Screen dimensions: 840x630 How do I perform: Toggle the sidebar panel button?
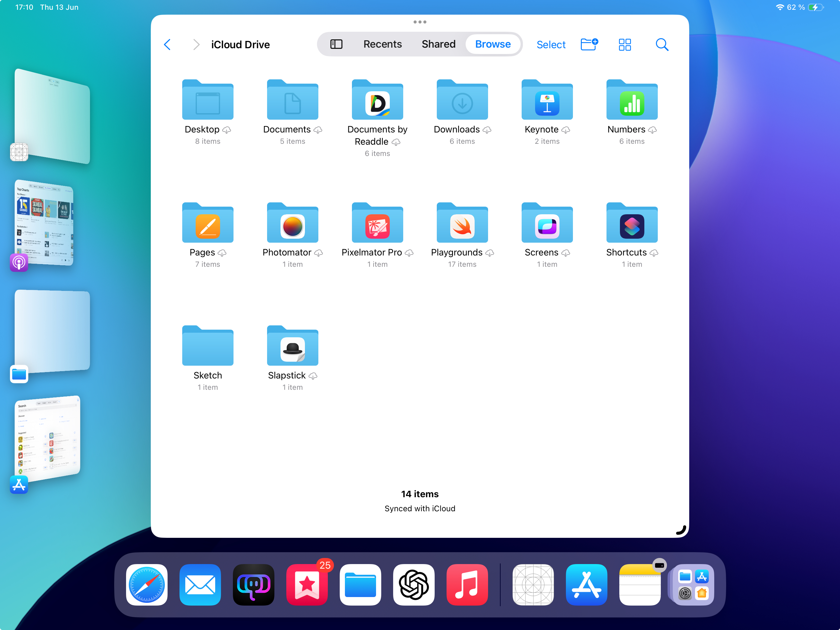(x=336, y=45)
